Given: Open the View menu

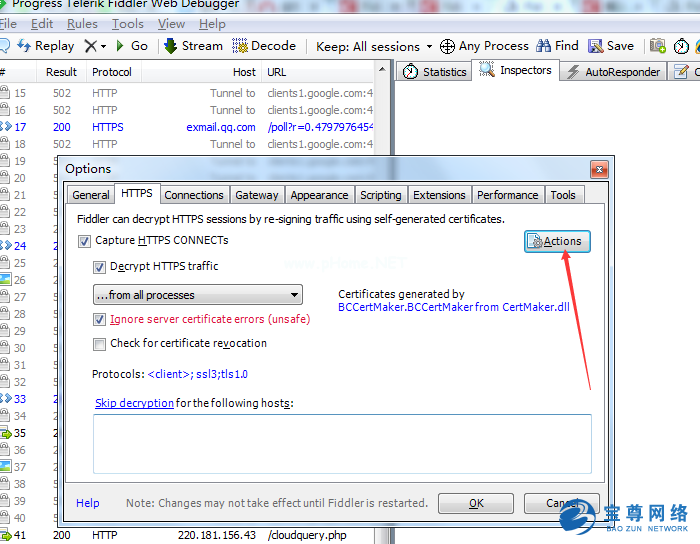Looking at the screenshot, I should coord(171,24).
